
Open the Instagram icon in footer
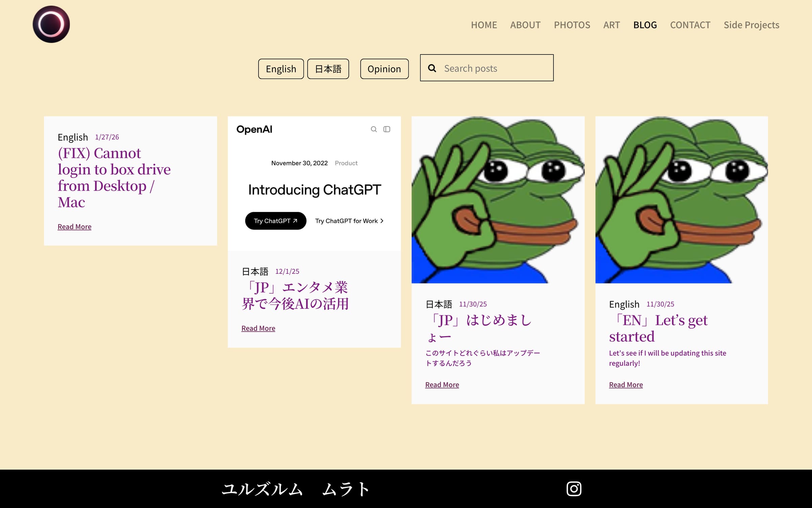[x=574, y=489]
